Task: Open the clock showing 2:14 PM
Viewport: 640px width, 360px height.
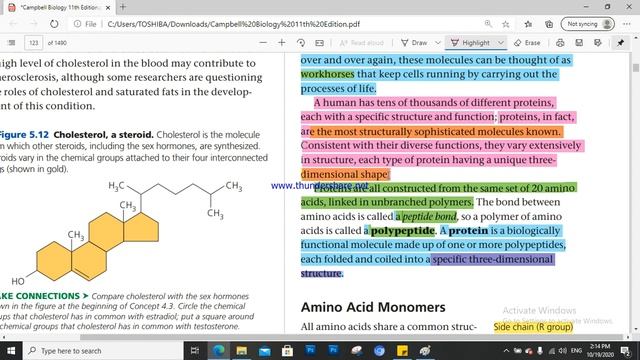Action: (x=600, y=351)
